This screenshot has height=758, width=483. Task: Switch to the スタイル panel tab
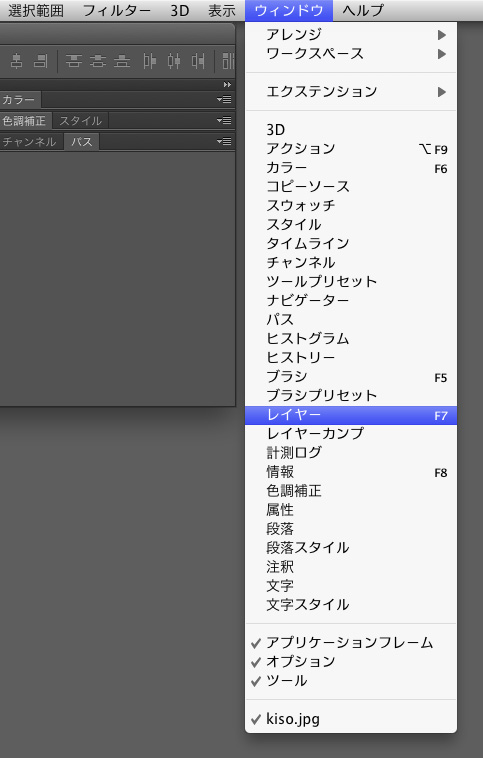pos(80,120)
